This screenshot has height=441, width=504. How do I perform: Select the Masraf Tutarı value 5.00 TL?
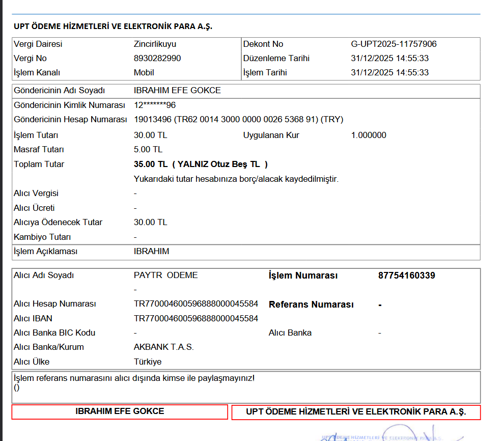click(148, 150)
